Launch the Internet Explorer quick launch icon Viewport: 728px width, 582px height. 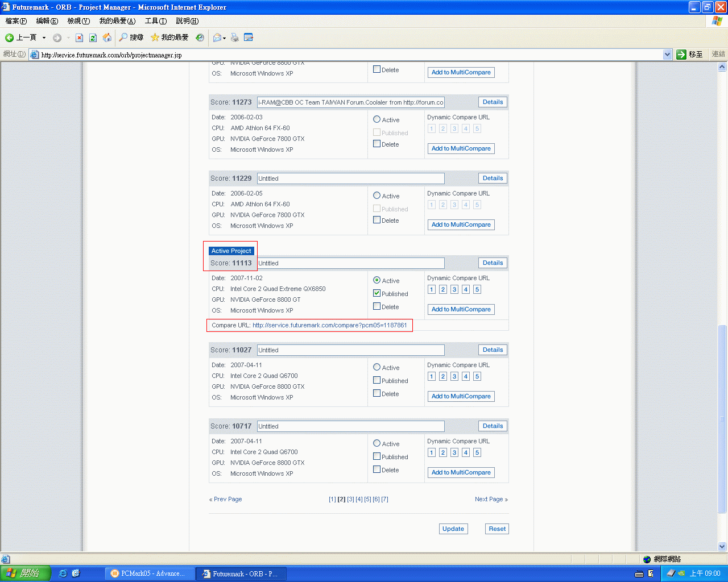63,573
